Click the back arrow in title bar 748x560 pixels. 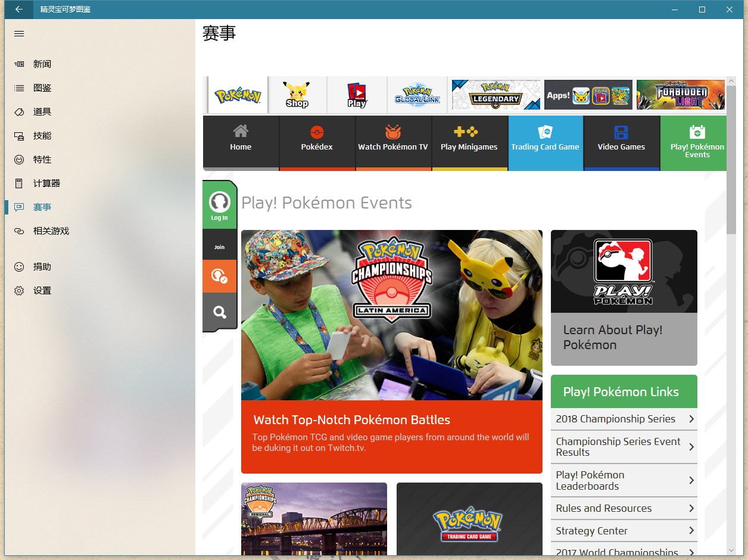[x=19, y=10]
